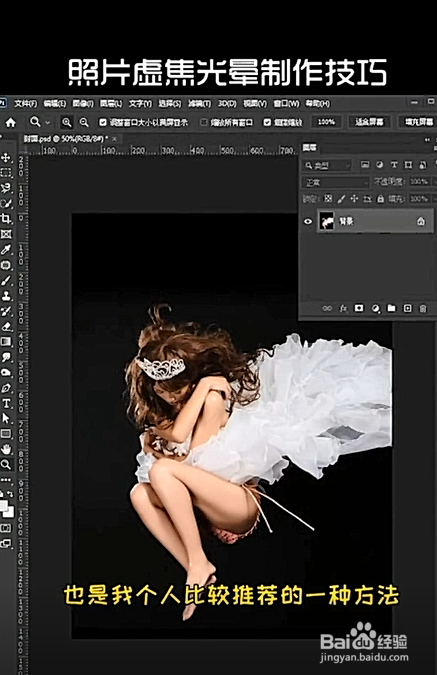Open the blend mode dropdown 正常
437x675 pixels.
pos(335,183)
